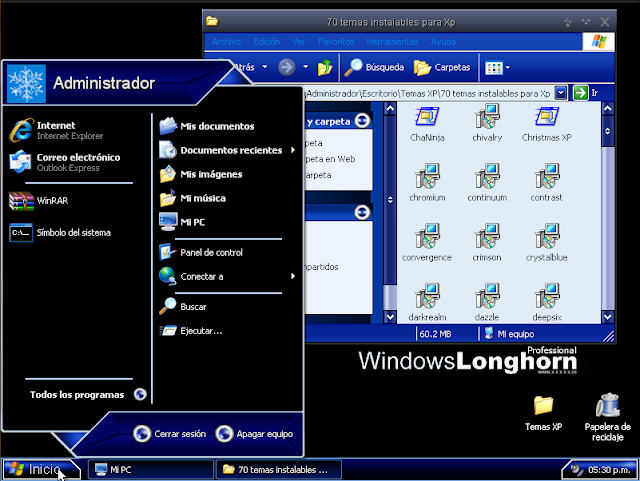This screenshot has height=481, width=640.
Task: Switch to Mi PC taskbar button
Action: coord(150,470)
